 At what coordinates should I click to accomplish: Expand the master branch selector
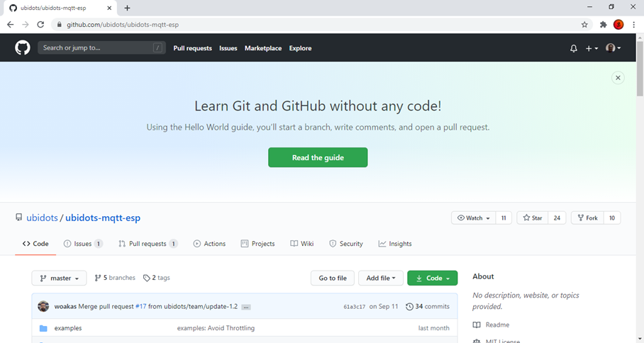coord(59,279)
